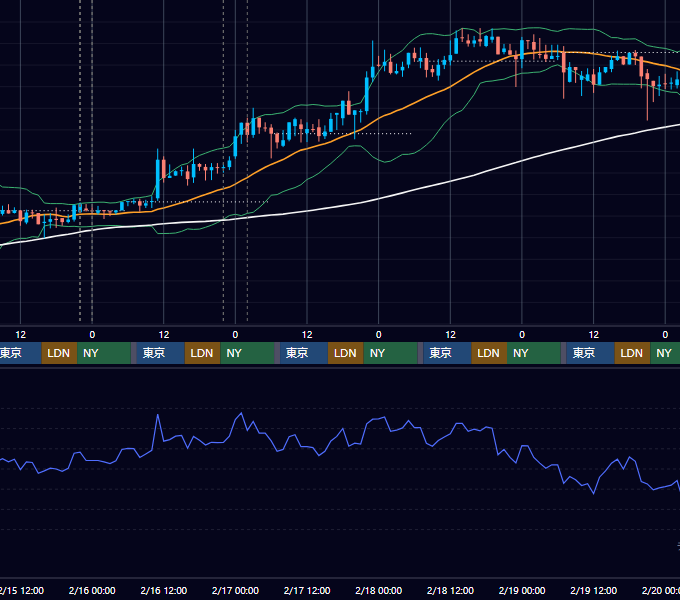Select the LDN session block for 2/19
The height and width of the screenshot is (600, 680).
632,353
